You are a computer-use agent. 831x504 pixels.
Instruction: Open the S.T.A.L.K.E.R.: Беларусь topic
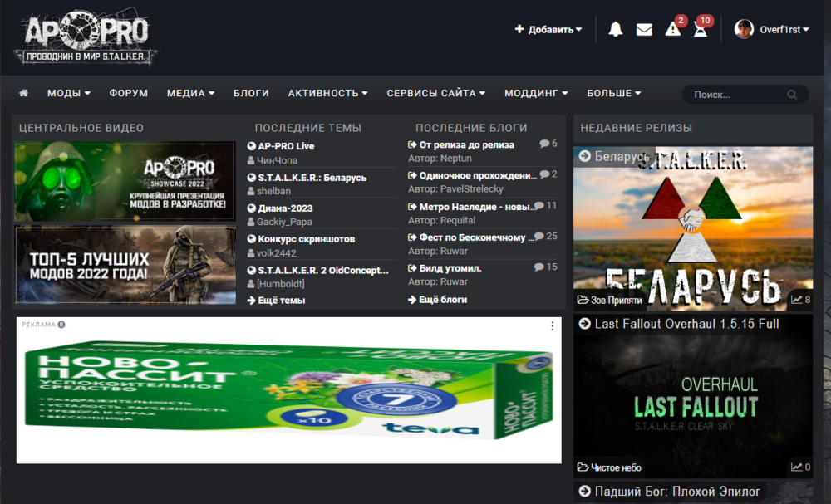pyautogui.click(x=312, y=178)
